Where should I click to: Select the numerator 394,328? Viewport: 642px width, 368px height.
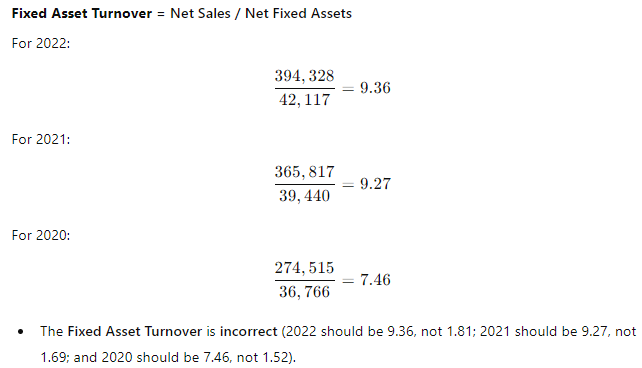[x=304, y=76]
